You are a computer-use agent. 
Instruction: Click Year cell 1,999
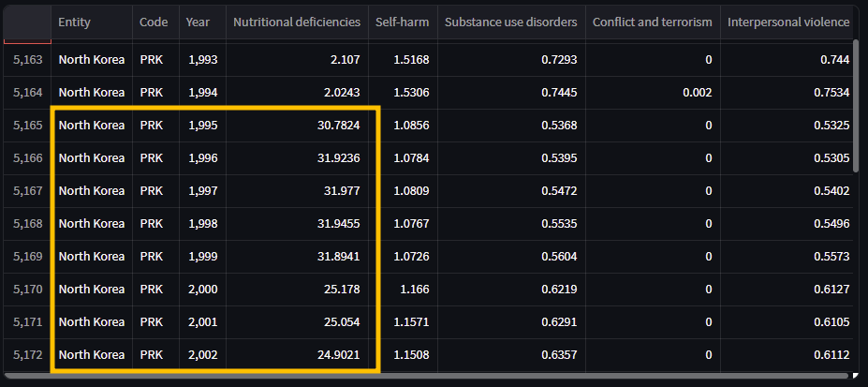click(202, 257)
